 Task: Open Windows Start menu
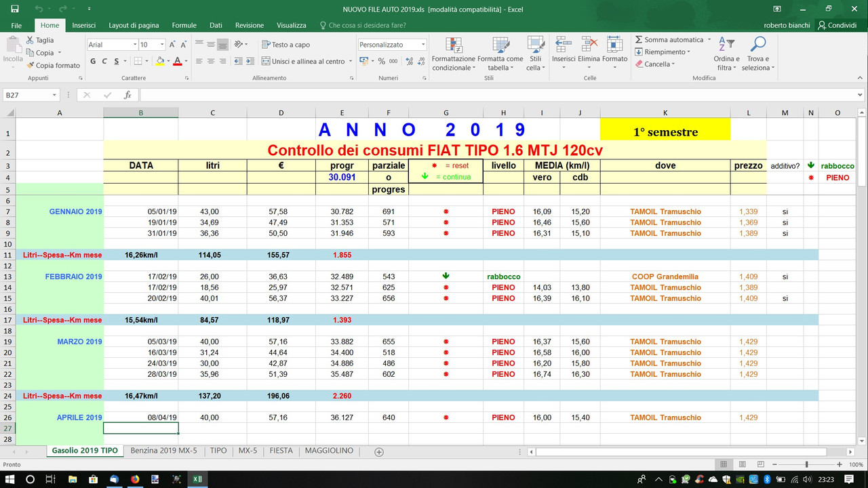click(x=10, y=479)
